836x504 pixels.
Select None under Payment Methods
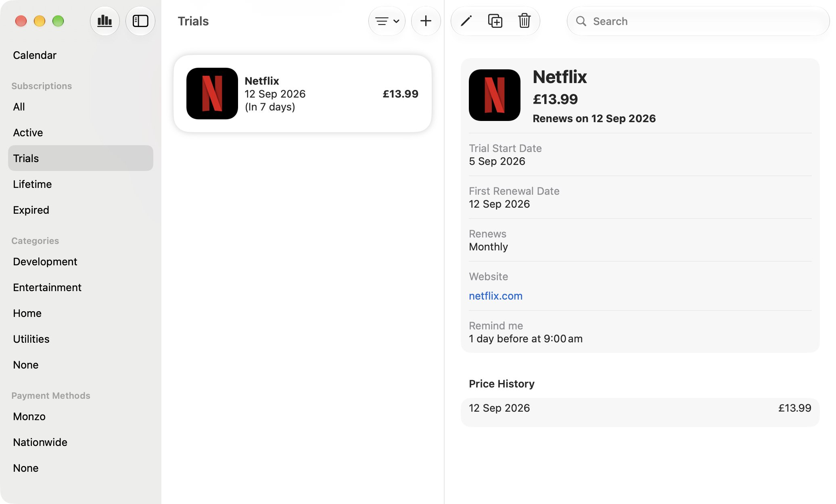(81, 468)
